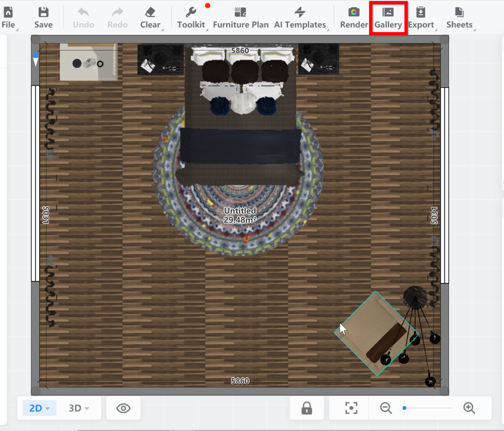Toggle the eye visibility button
This screenshot has height=431, width=504.
click(123, 408)
